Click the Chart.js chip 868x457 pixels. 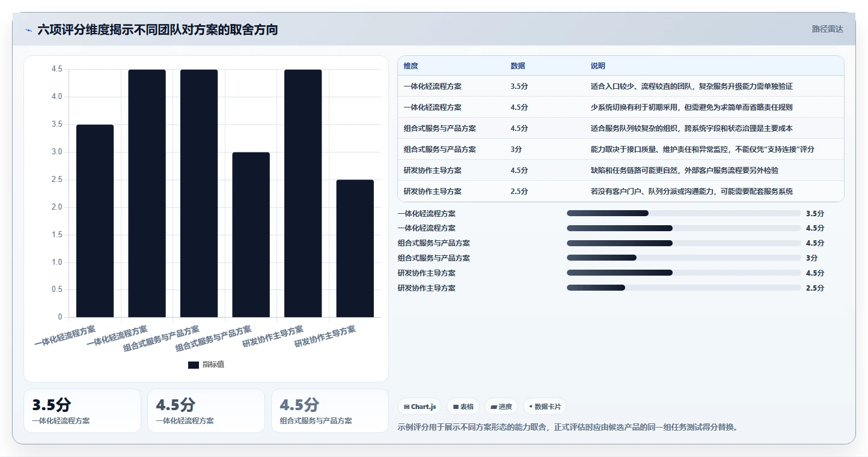click(420, 407)
